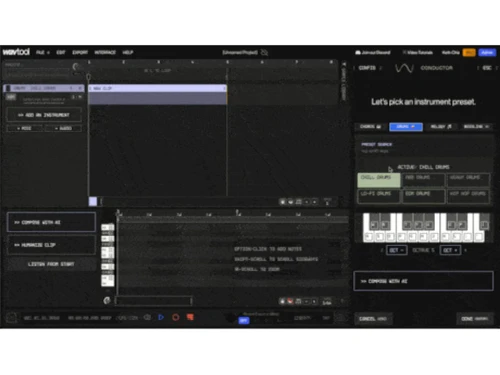The height and width of the screenshot is (375, 500).
Task: Open arrangement snap value dropdown
Action: pos(327,202)
